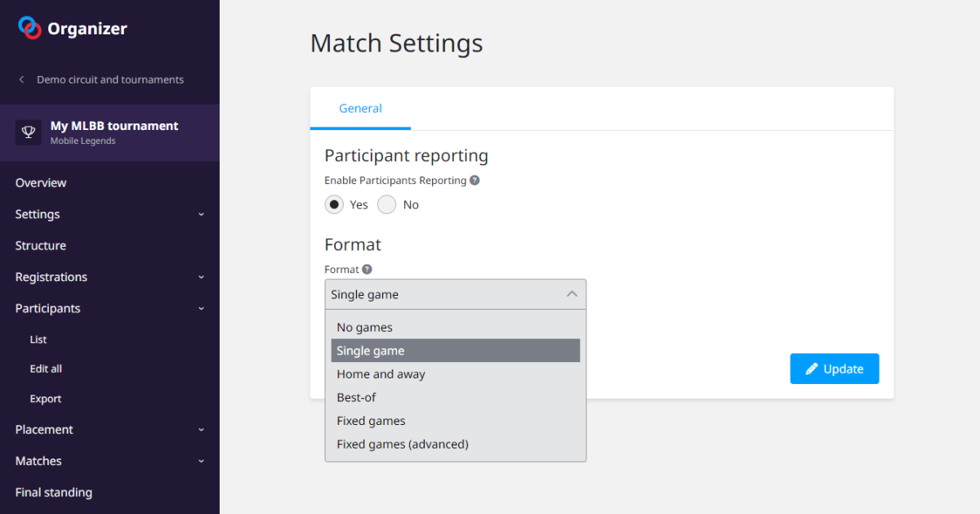The height and width of the screenshot is (514, 980).
Task: Click the back arrow to Demo circuit
Action: 22,80
